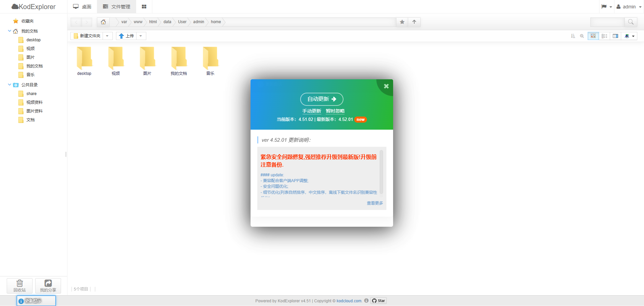Open the sort order icon
Screen dimensions: 644x306
(573, 36)
